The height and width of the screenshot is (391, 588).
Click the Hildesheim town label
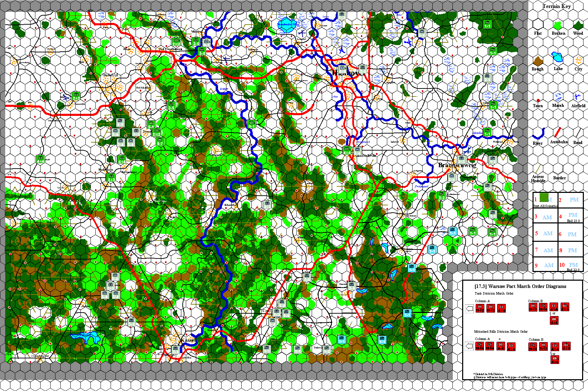point(366,155)
